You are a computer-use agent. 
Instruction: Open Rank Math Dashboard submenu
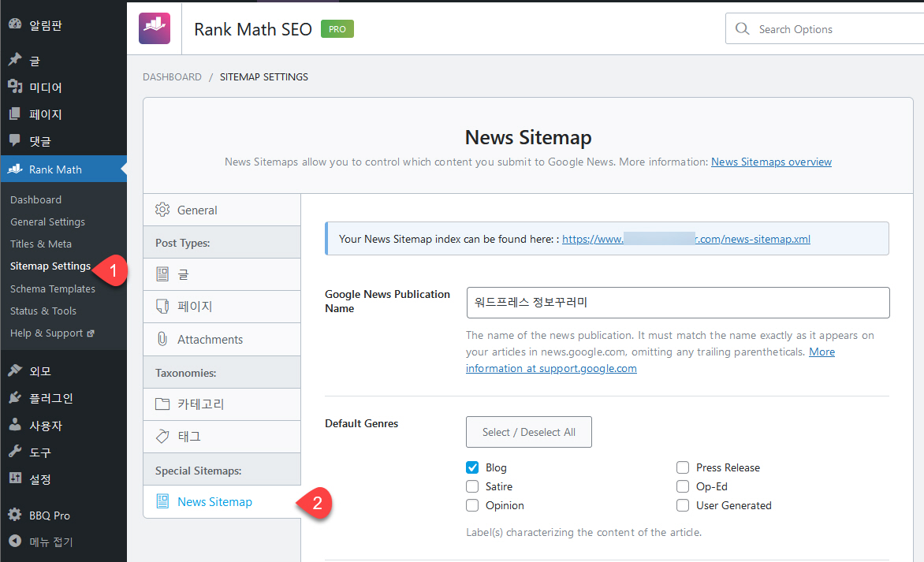click(35, 199)
